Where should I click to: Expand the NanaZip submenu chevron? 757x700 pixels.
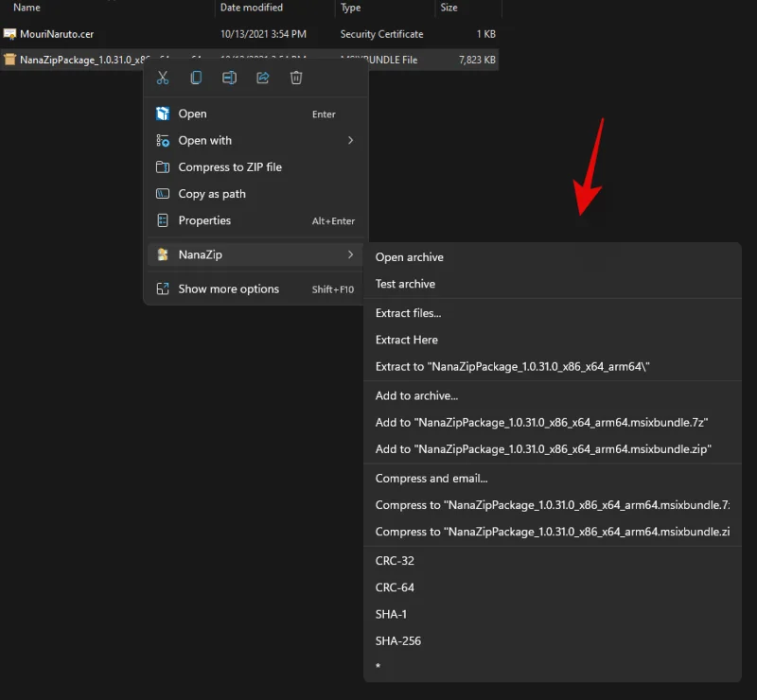(351, 254)
